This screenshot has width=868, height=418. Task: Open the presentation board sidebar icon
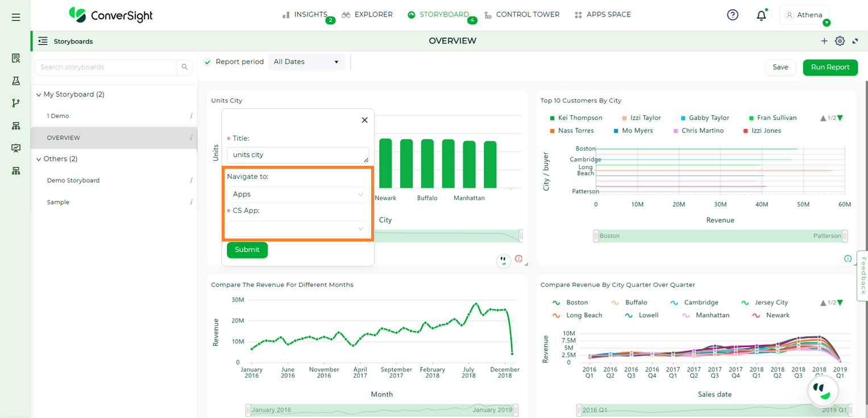(x=16, y=148)
